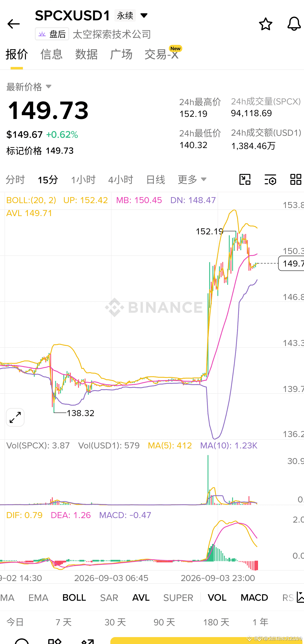Toggle the MACD indicator
Image resolution: width=304 pixels, height=644 pixels.
tap(254, 598)
